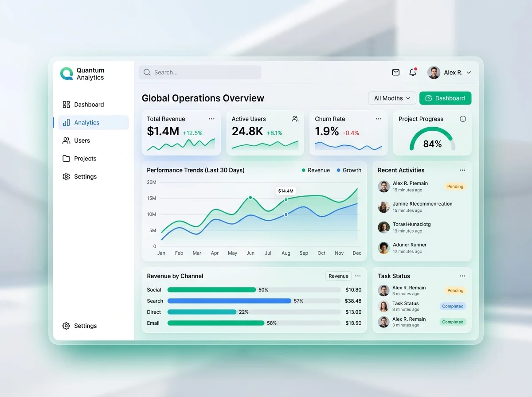Click the Total Revenue sparkline chart
Screen dimensions: 532x397
click(181, 144)
